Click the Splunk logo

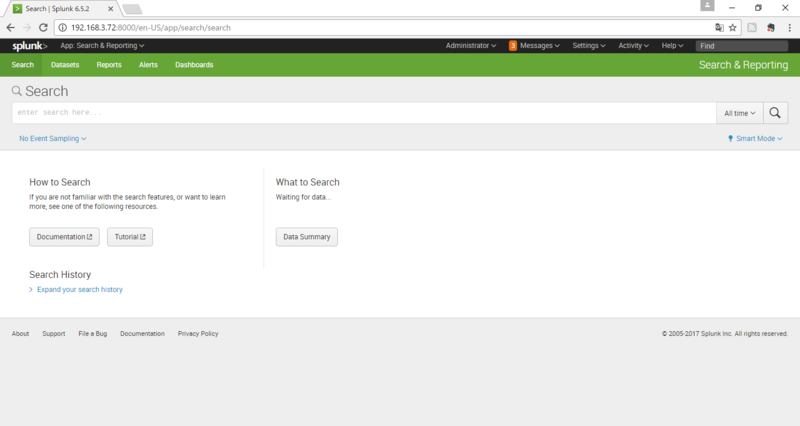pos(30,46)
